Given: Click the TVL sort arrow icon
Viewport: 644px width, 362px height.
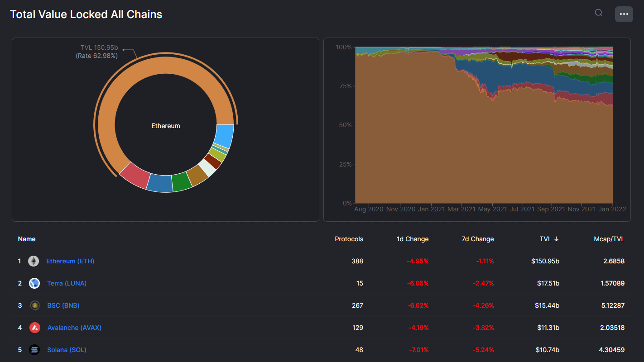Looking at the screenshot, I should 557,239.
